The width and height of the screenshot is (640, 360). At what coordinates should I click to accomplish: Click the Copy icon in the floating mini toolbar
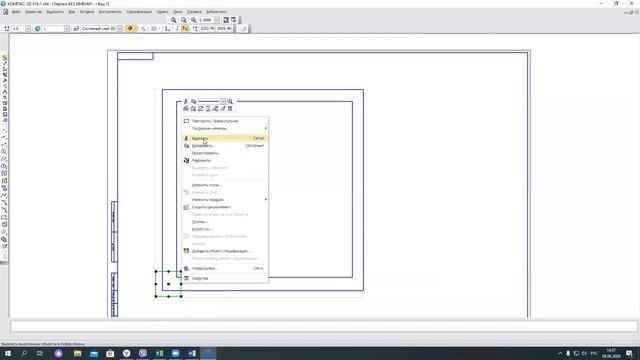pos(193,101)
